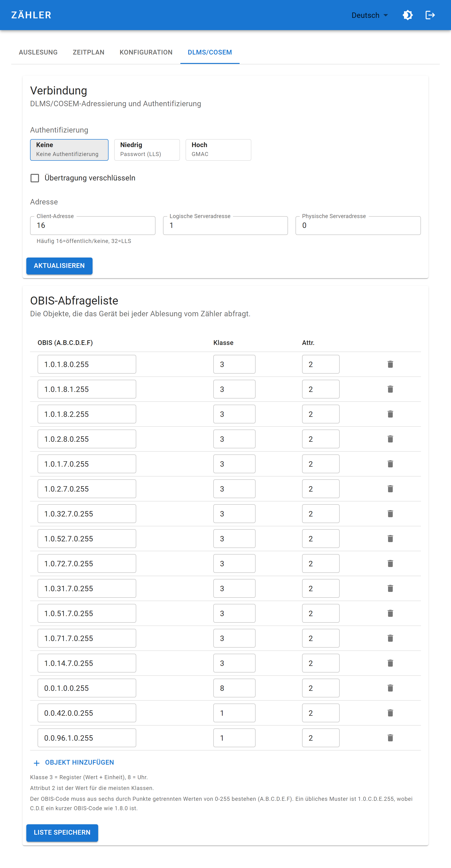
Task: Delete the 0.0.96.1.0.255 row
Action: point(390,738)
